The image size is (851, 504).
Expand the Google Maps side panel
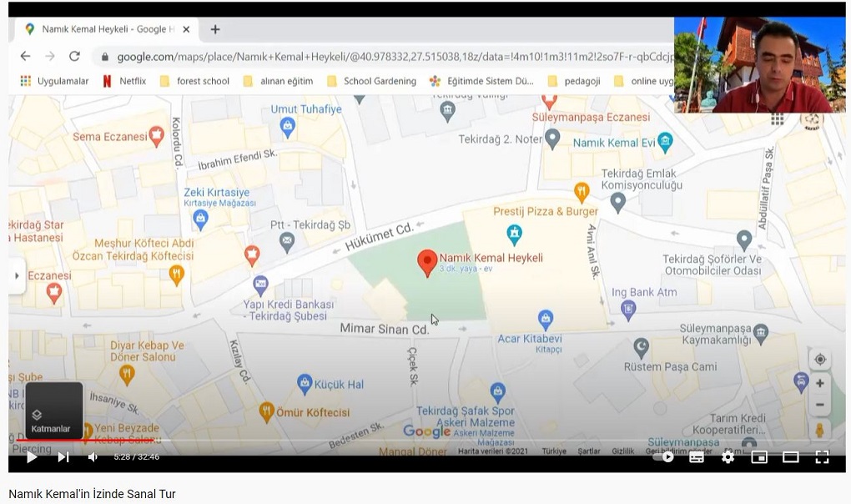(x=17, y=275)
